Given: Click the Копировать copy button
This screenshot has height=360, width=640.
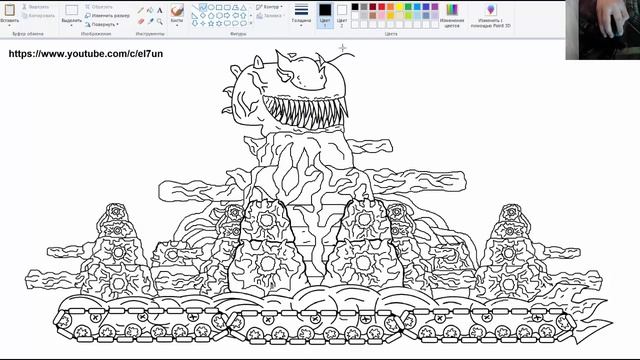Looking at the screenshot, I should [x=38, y=16].
